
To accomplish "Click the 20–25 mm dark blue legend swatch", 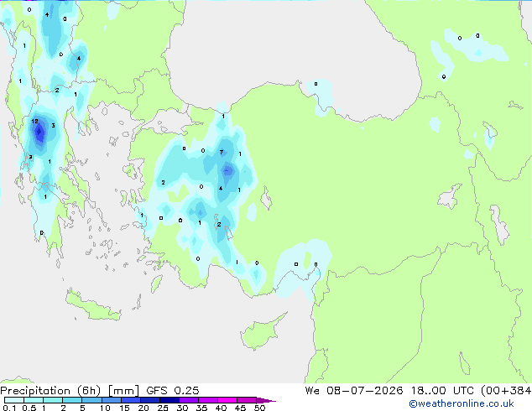I will click(x=149, y=400).
